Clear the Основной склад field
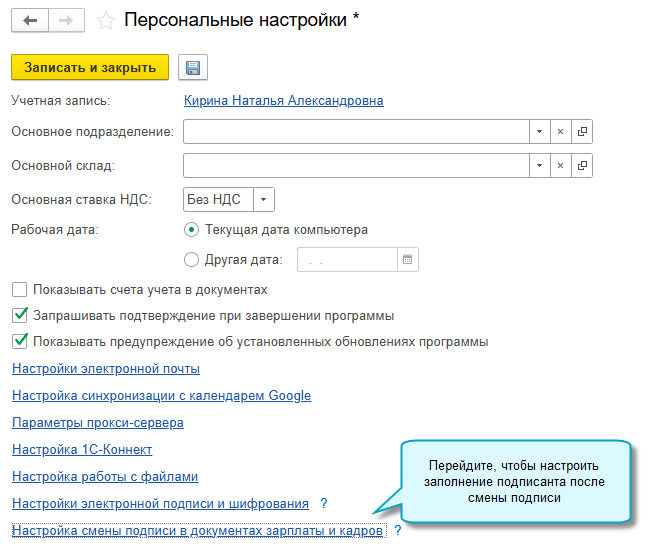Image resolution: width=653 pixels, height=557 pixels. 561,166
